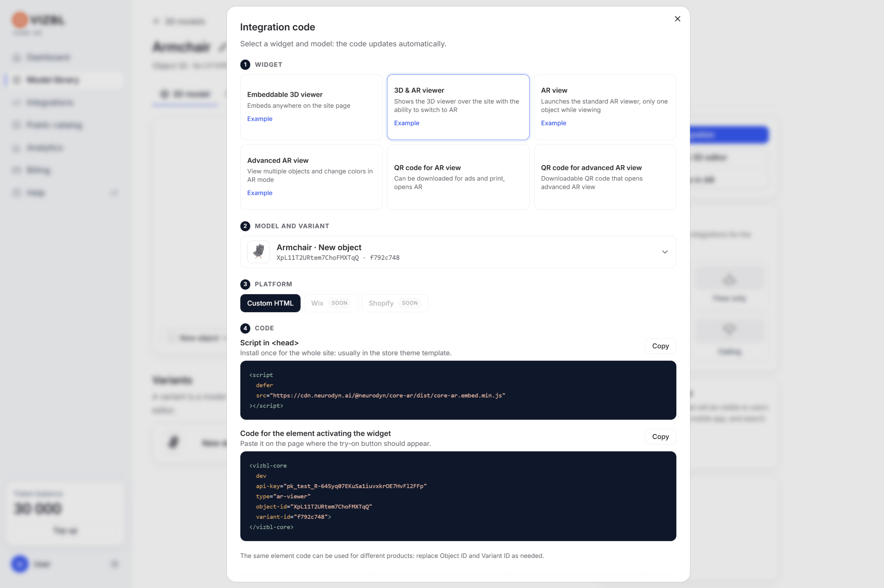The height and width of the screenshot is (588, 884).
Task: Click the armchair model thumbnail
Action: coord(259,252)
